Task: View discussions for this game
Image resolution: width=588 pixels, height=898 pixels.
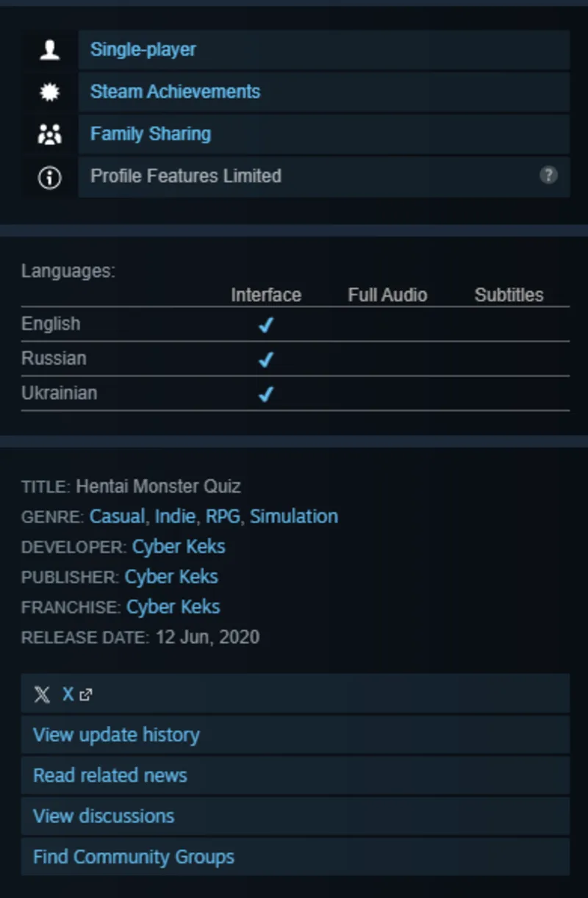Action: click(104, 816)
